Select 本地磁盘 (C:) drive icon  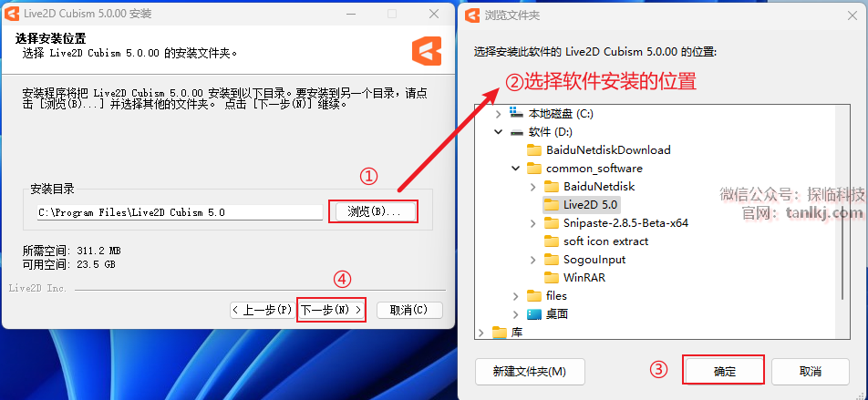coord(516,113)
